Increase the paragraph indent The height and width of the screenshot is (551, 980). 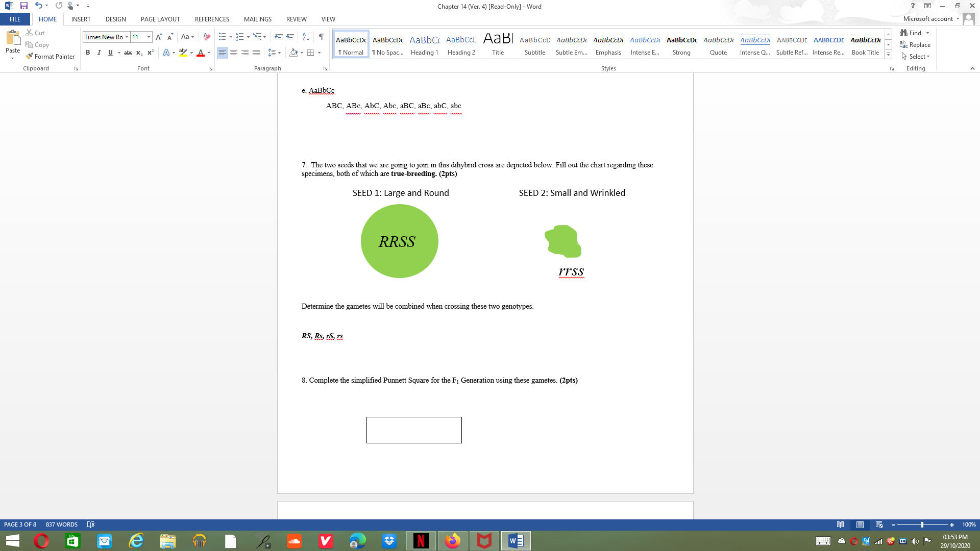point(290,37)
